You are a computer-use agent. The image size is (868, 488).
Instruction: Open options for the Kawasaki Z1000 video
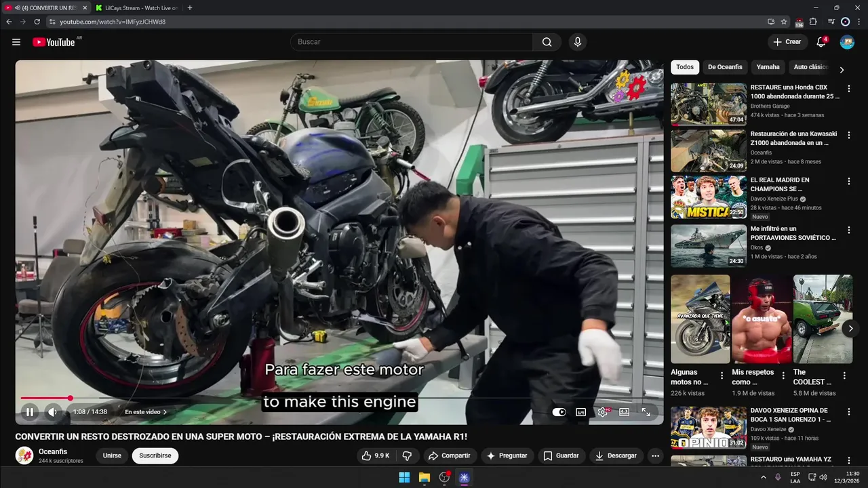848,135
